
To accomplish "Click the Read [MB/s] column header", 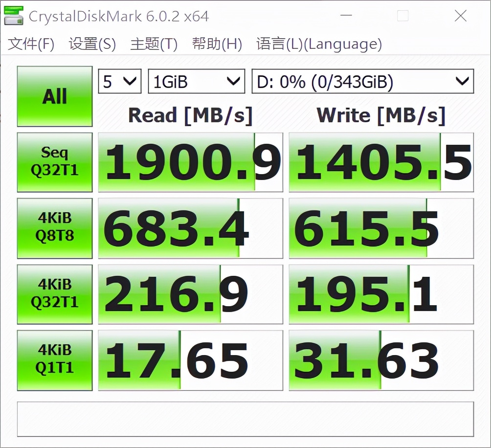I will coord(190,115).
